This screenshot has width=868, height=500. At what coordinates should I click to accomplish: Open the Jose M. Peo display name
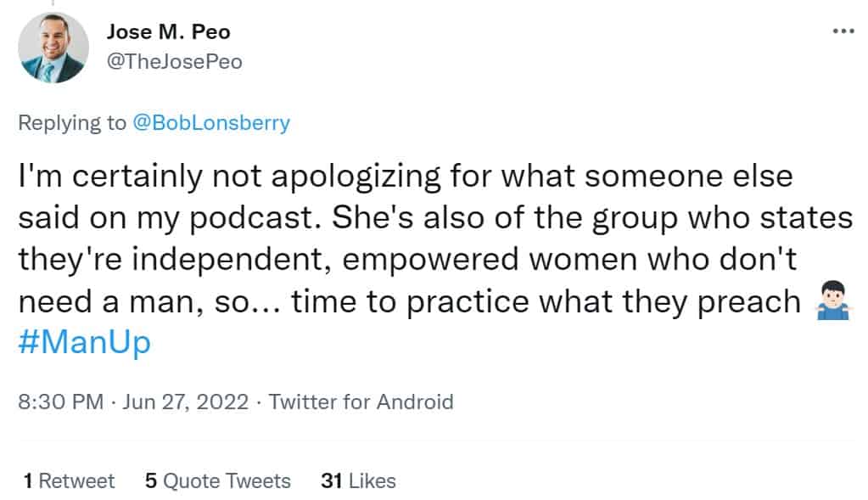click(x=168, y=32)
